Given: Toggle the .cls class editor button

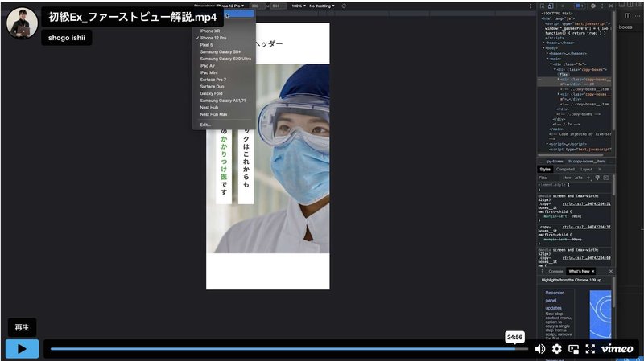Looking at the screenshot, I should click(579, 178).
